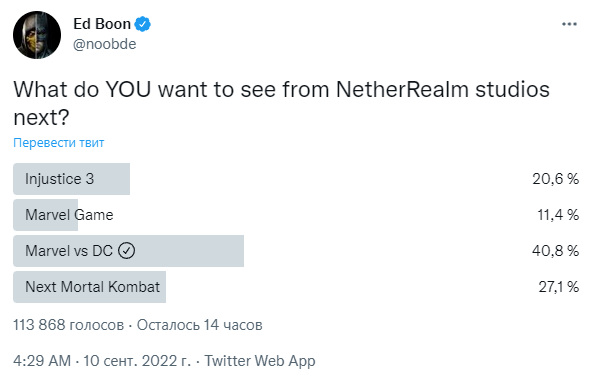The width and height of the screenshot is (591, 382).
Task: Open the Ed Boon display name
Action: [x=102, y=24]
